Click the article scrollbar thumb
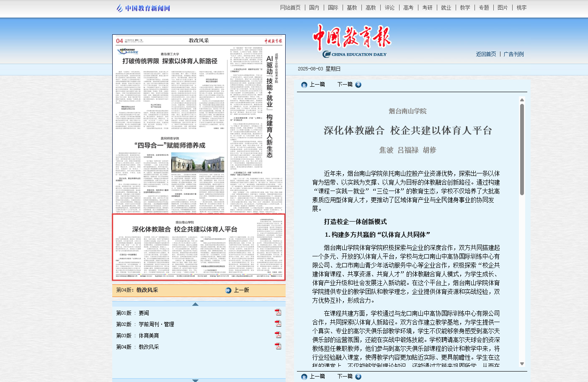 tap(522, 149)
